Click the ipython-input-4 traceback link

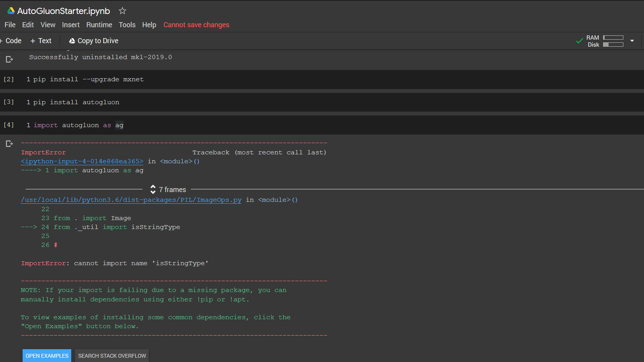tap(82, 161)
